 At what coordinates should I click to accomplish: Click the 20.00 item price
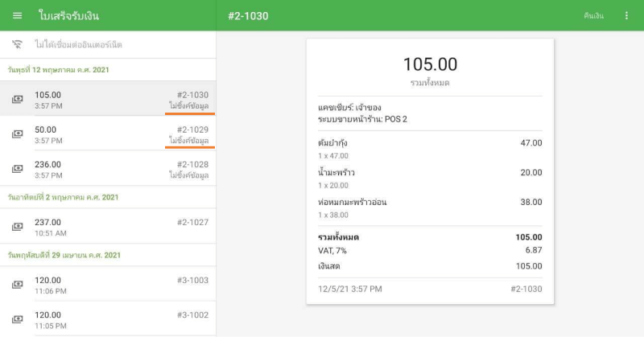pos(531,172)
